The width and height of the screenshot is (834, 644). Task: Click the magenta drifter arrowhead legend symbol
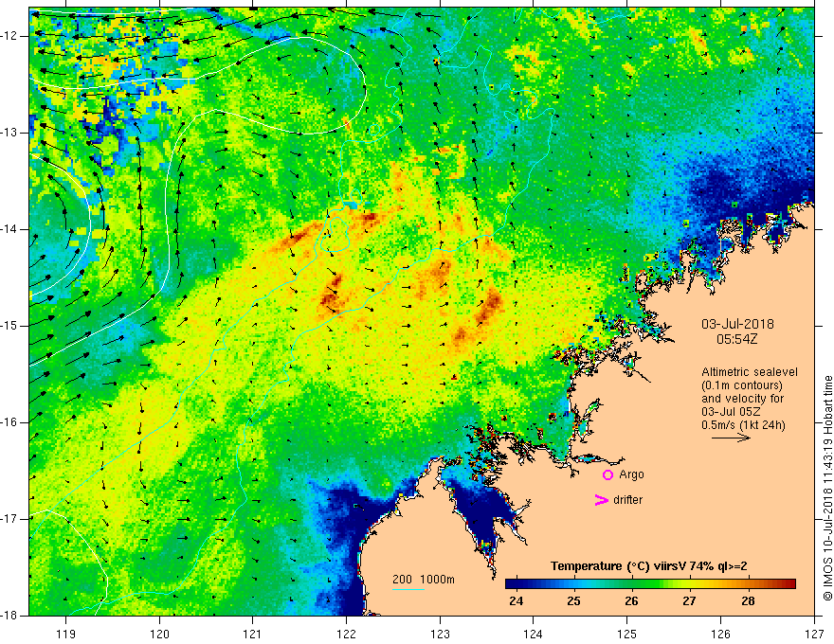(x=601, y=500)
